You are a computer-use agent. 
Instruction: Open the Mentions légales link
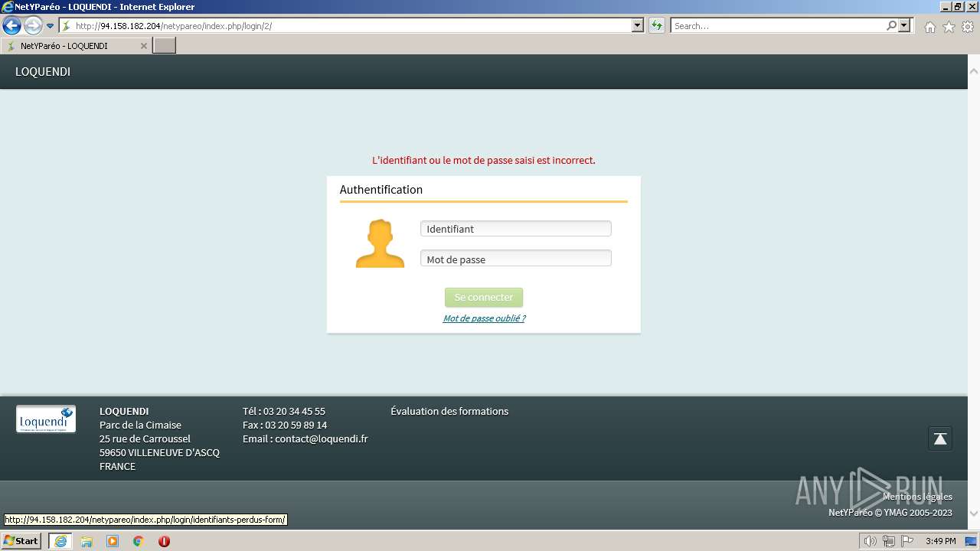coord(917,497)
